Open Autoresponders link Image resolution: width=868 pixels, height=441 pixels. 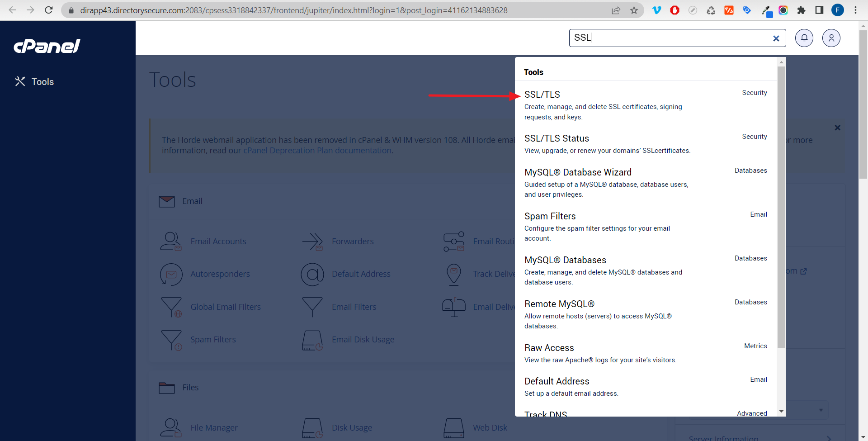click(220, 274)
